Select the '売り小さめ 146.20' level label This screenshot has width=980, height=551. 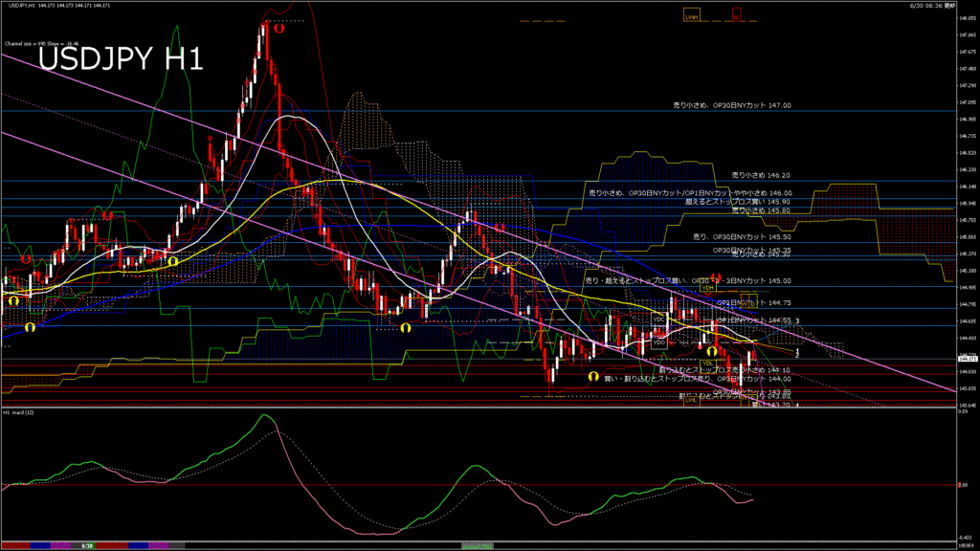[761, 176]
